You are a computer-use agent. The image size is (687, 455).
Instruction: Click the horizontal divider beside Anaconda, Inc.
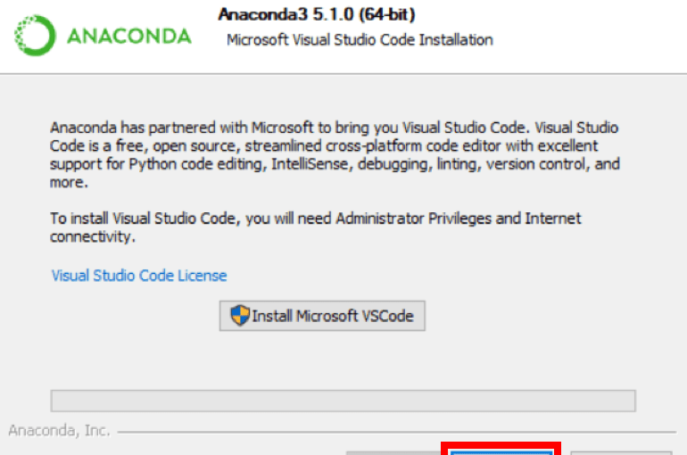(x=397, y=432)
